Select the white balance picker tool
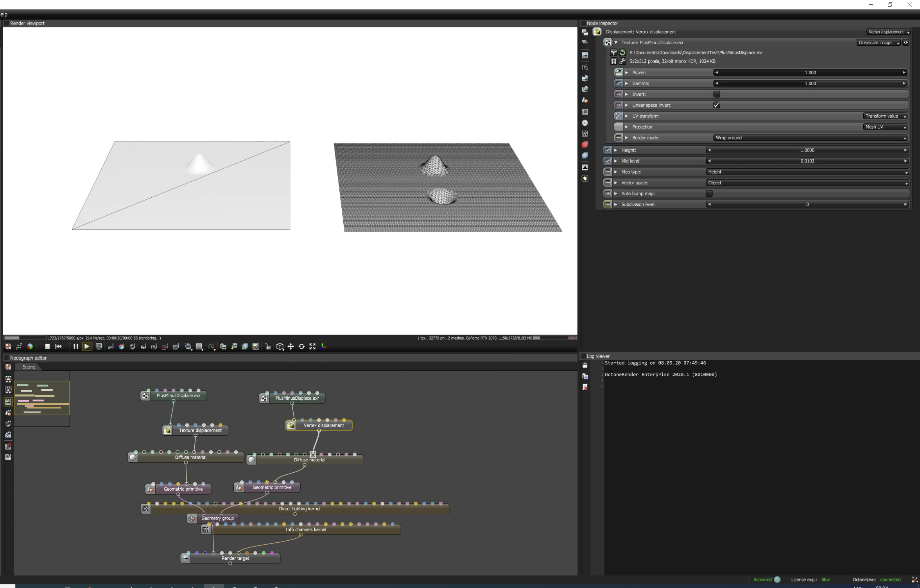Image resolution: width=920 pixels, height=588 pixels. pos(122,347)
